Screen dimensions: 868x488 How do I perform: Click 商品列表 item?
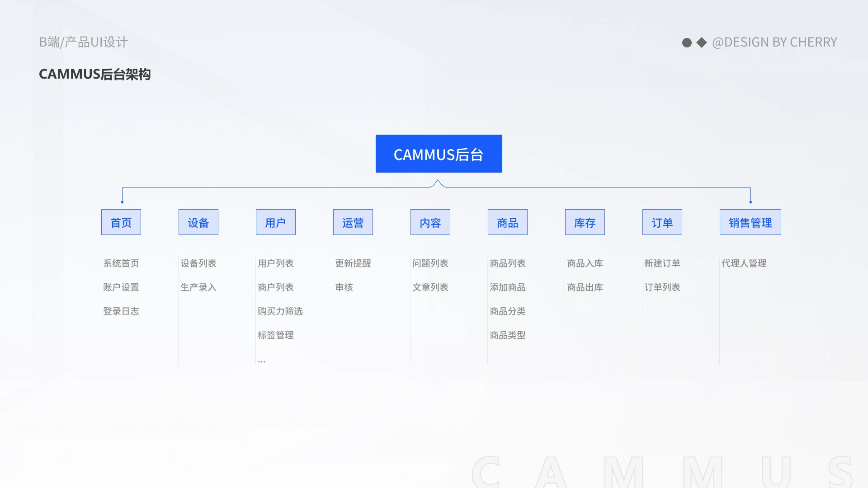508,263
